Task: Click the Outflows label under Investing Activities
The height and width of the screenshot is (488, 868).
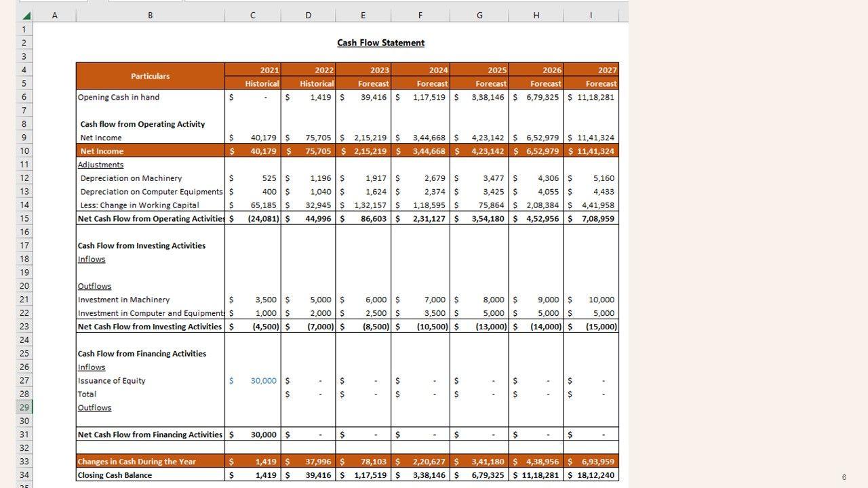Action: click(94, 286)
